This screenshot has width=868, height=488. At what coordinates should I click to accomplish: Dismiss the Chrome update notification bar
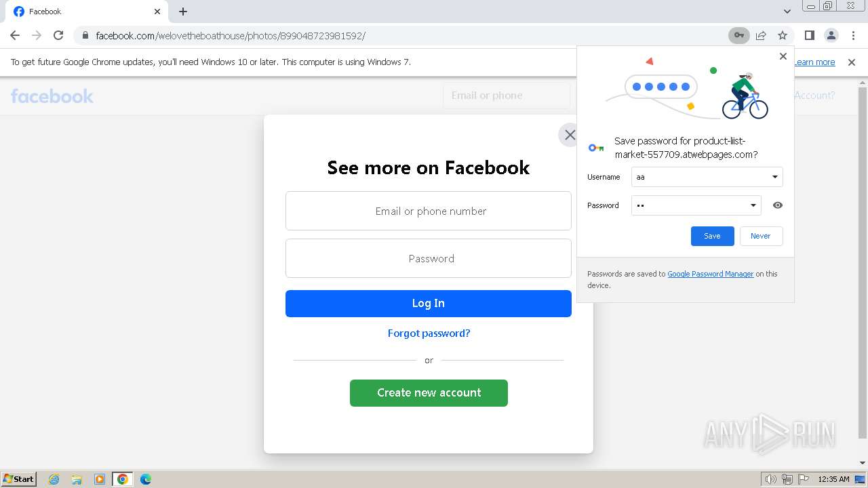852,62
